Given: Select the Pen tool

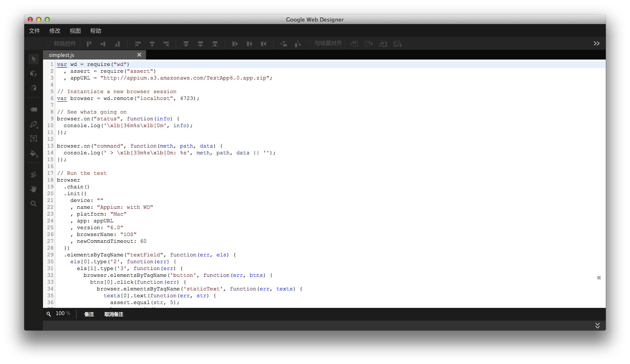Looking at the screenshot, I should click(x=34, y=124).
